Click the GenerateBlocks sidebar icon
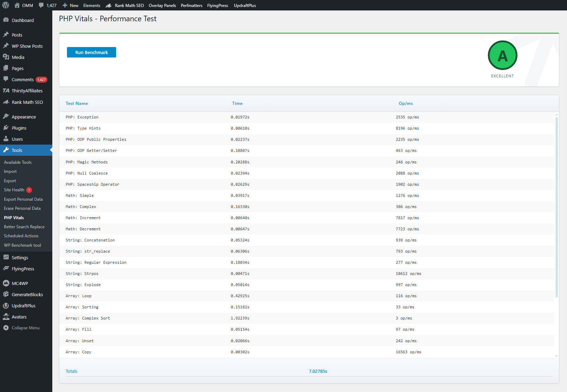567x392 pixels. point(6,294)
